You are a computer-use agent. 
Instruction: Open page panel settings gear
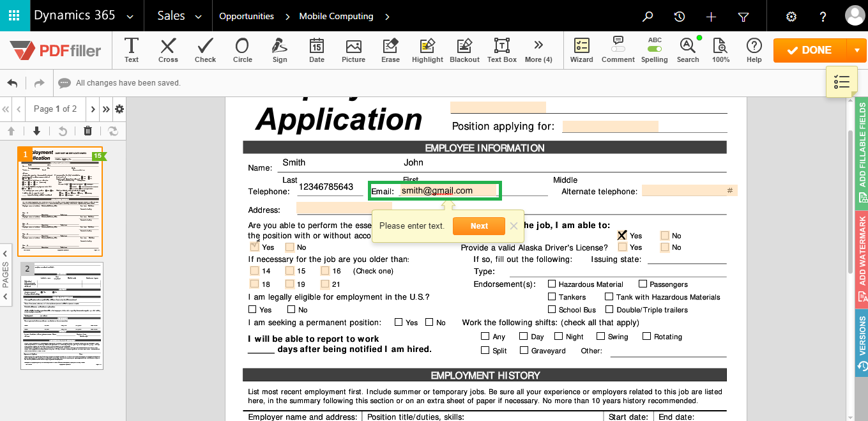tap(119, 109)
